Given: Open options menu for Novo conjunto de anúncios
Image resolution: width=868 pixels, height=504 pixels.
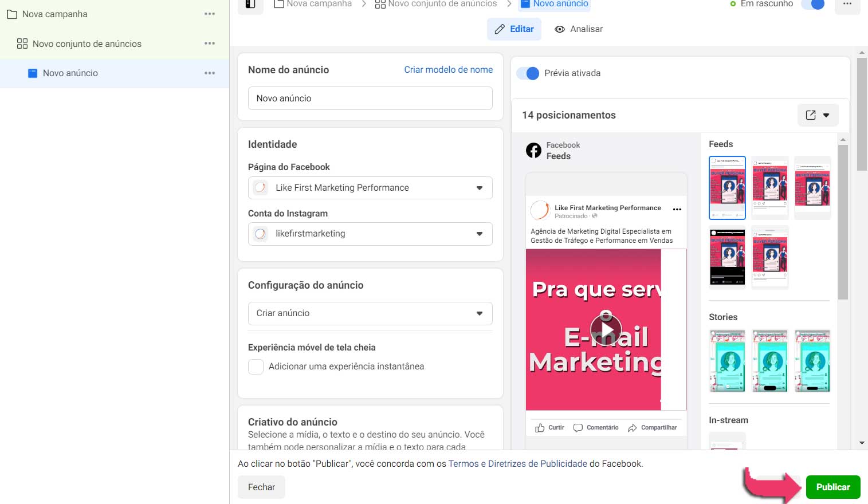Looking at the screenshot, I should click(210, 44).
